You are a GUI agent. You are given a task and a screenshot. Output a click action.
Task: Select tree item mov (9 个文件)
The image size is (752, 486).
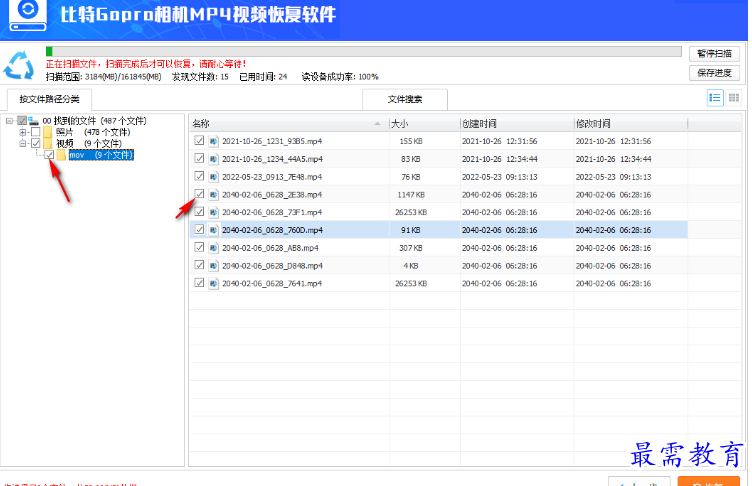click(101, 155)
